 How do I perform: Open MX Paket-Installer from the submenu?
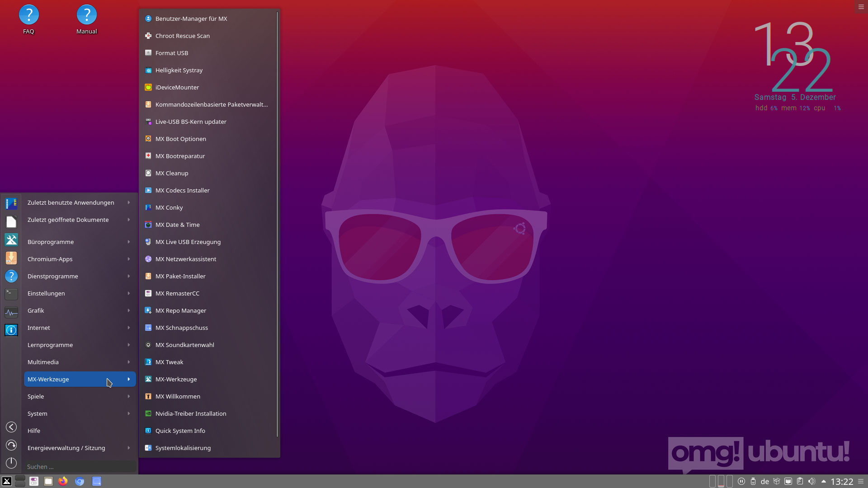[x=180, y=276]
